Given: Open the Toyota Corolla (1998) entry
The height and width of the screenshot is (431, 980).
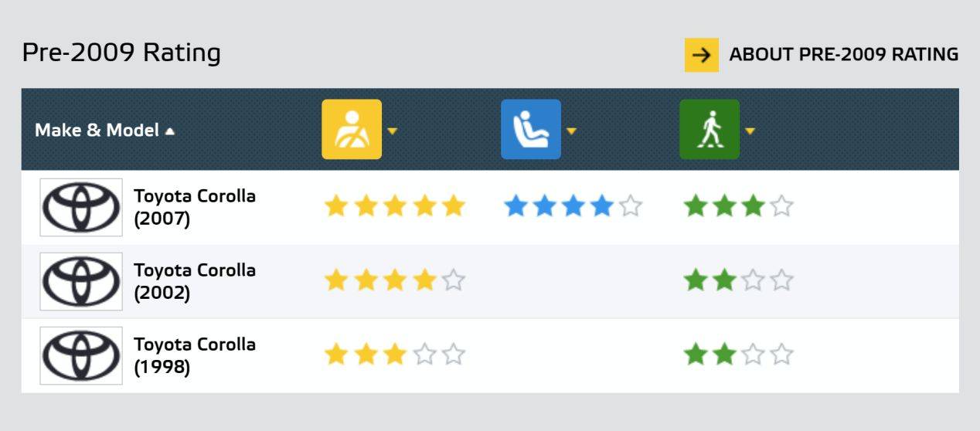Looking at the screenshot, I should (x=195, y=355).
